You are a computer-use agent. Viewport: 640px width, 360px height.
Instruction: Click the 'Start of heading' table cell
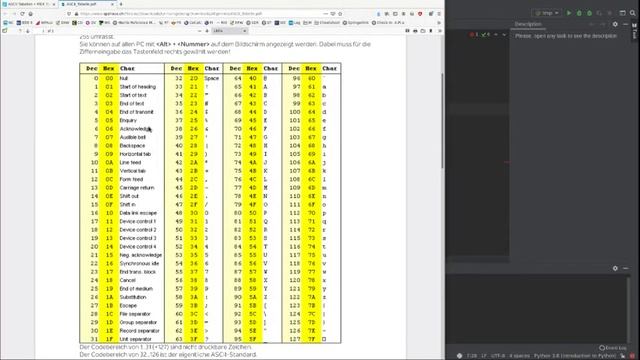click(138, 87)
